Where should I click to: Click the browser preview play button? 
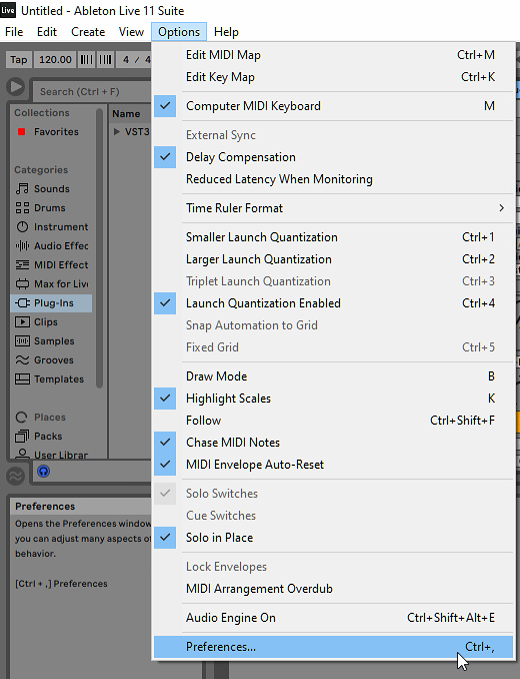point(16,87)
